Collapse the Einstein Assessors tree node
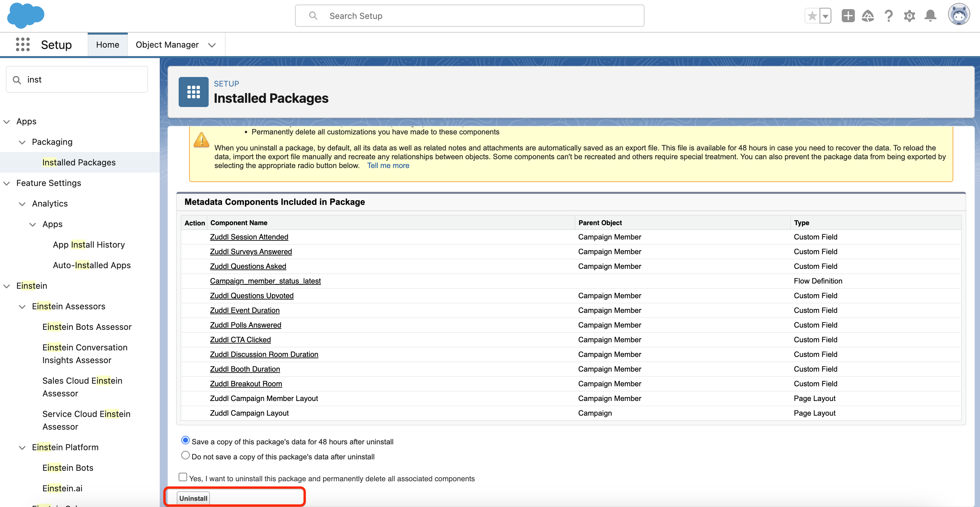Viewport: 980px width, 507px height. [22, 307]
